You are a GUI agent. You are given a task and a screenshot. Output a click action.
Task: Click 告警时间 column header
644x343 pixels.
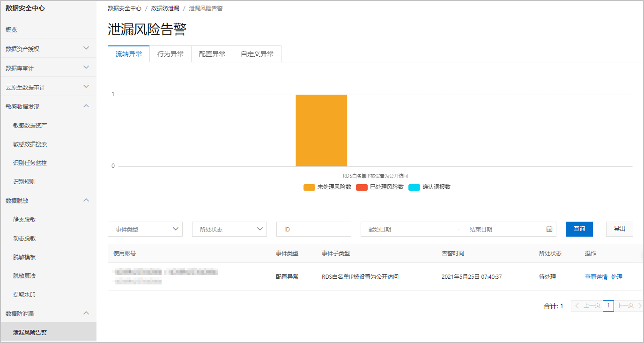tap(453, 253)
